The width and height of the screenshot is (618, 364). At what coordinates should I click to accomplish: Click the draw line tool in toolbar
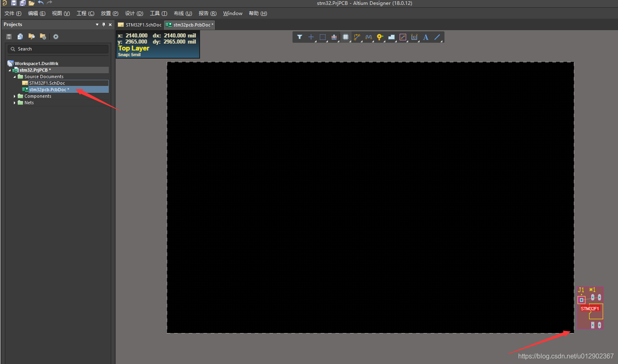point(437,37)
